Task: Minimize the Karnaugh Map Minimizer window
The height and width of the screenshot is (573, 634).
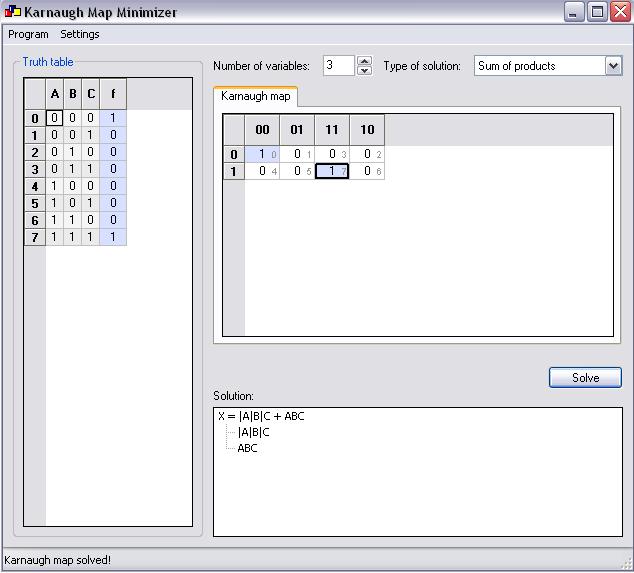Action: point(573,12)
